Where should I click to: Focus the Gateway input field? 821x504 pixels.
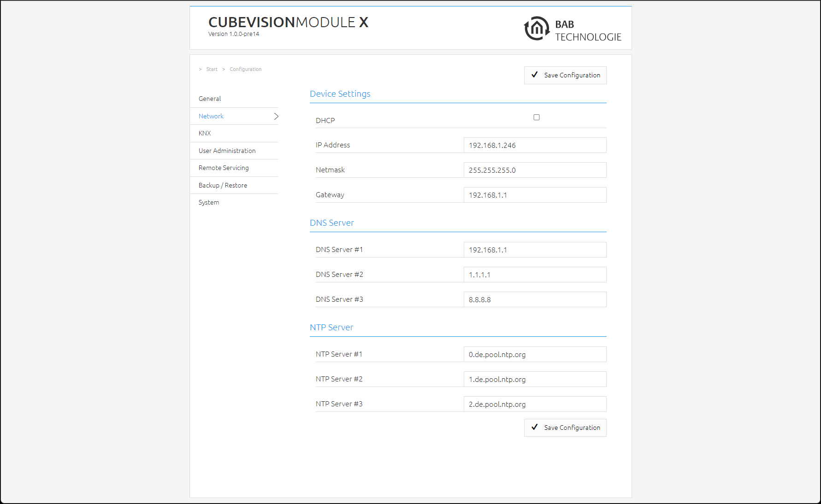[x=535, y=195]
